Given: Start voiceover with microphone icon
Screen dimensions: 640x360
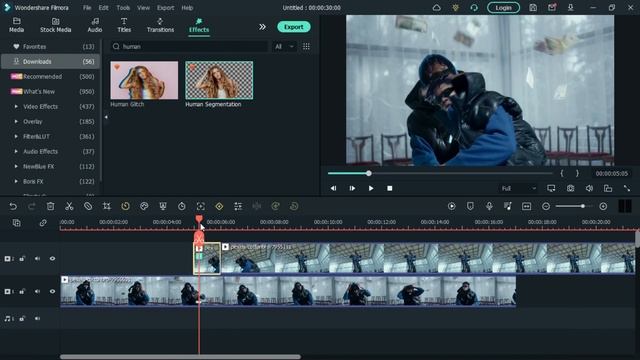Looking at the screenshot, I should (489, 207).
